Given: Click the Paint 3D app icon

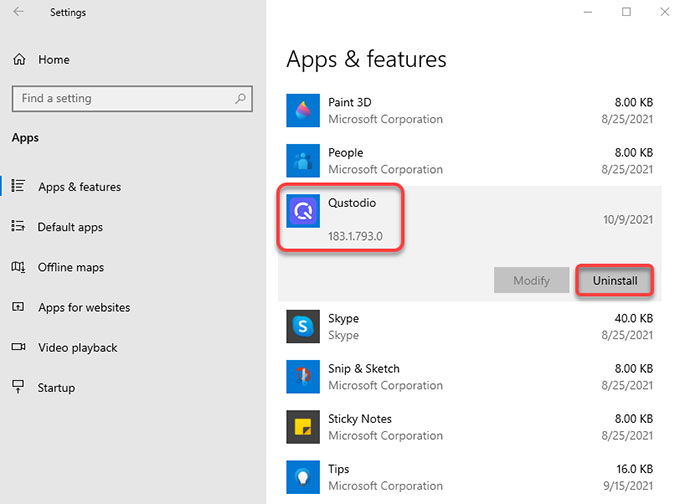Looking at the screenshot, I should [x=303, y=111].
